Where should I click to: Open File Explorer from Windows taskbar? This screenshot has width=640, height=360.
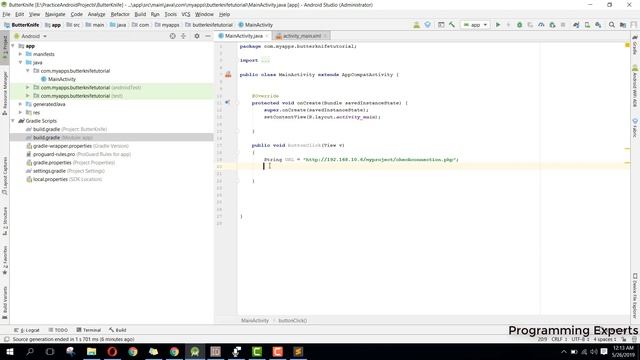91,351
